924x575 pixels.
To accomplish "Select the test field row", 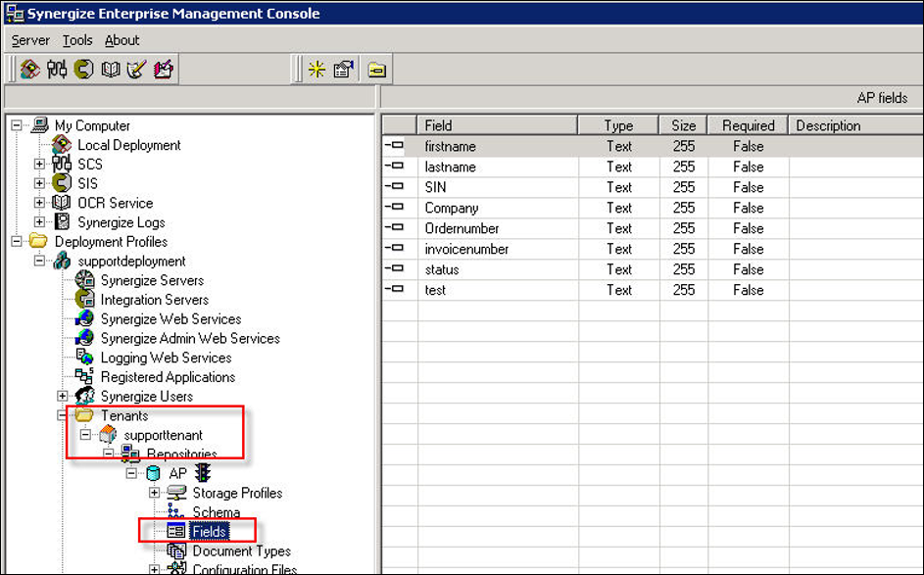I will [x=653, y=290].
